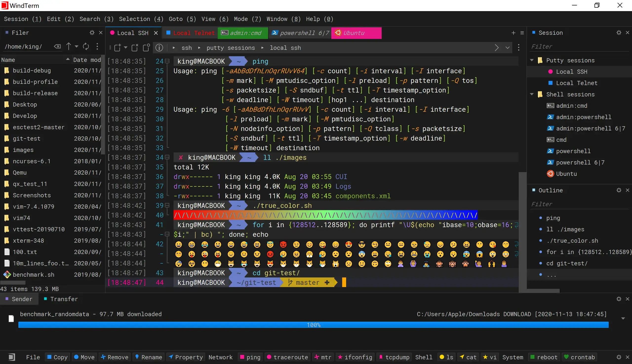
Task: Refresh the Filer directory listing
Action: [x=86, y=46]
